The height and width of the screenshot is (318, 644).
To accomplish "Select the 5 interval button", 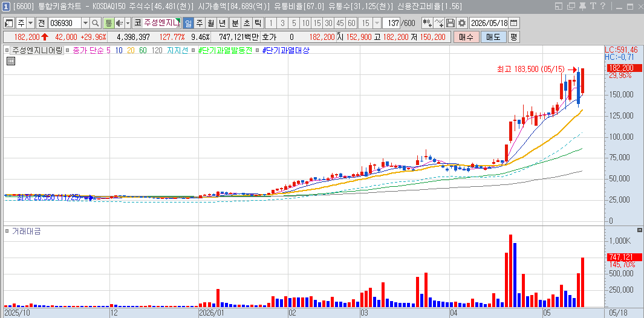I will point(294,22).
